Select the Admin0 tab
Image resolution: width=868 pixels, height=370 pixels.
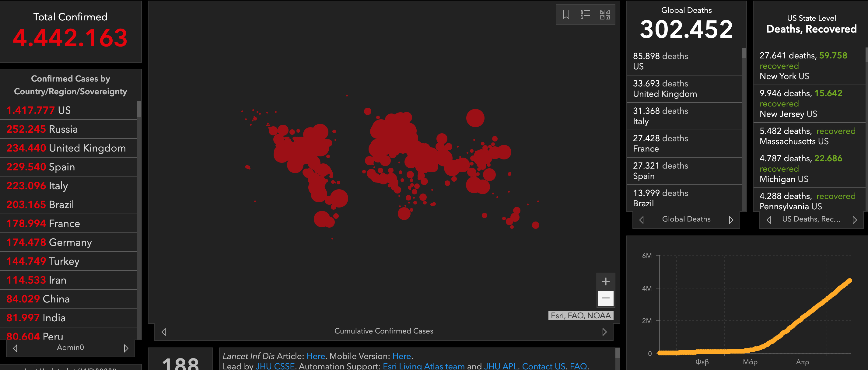click(x=70, y=347)
